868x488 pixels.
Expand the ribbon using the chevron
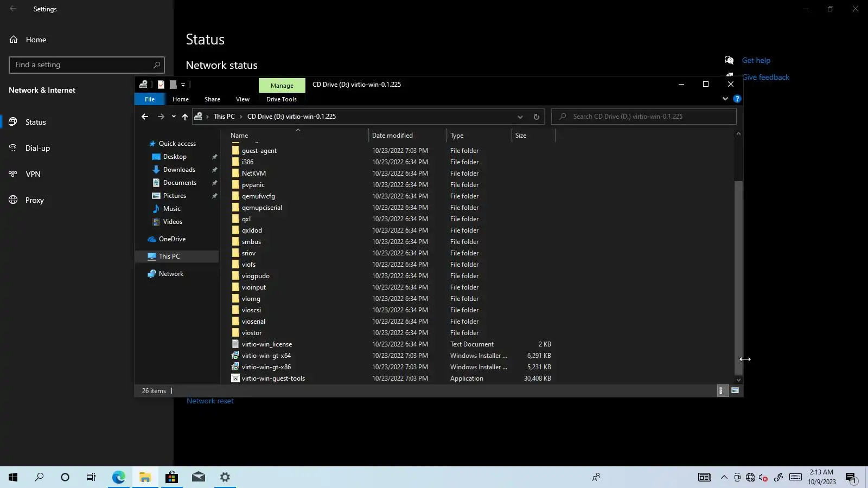[725, 99]
